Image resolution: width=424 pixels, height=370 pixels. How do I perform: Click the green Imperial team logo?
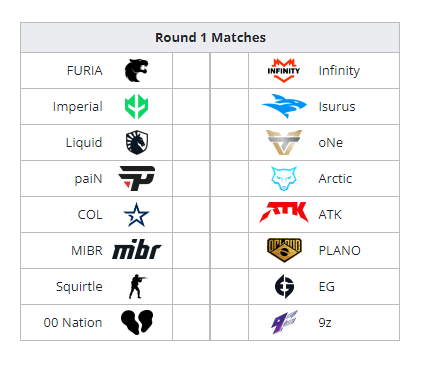tap(136, 106)
